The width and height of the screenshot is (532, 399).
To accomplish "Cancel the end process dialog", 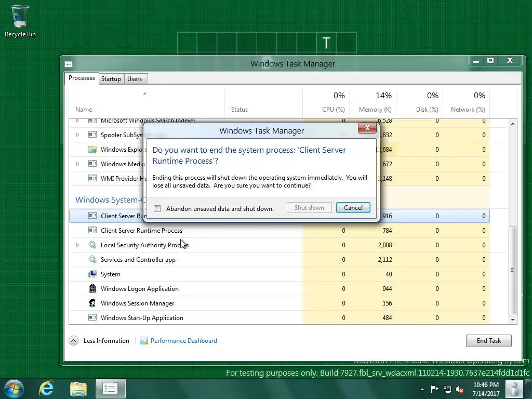I will [353, 208].
